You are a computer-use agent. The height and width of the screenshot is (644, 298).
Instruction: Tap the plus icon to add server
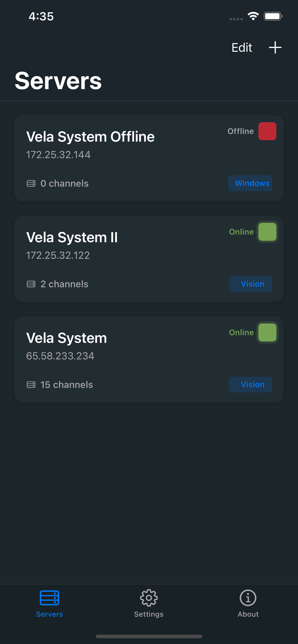click(x=275, y=47)
